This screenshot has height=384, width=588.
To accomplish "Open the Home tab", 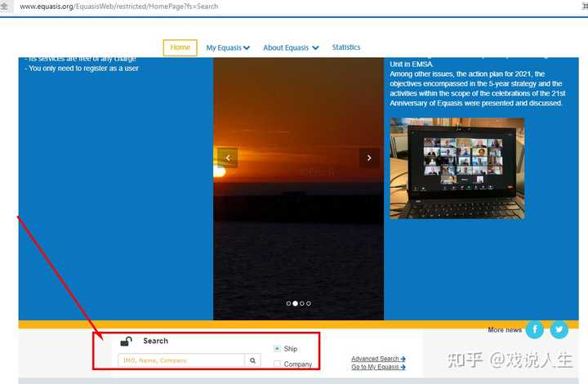I will coord(180,47).
